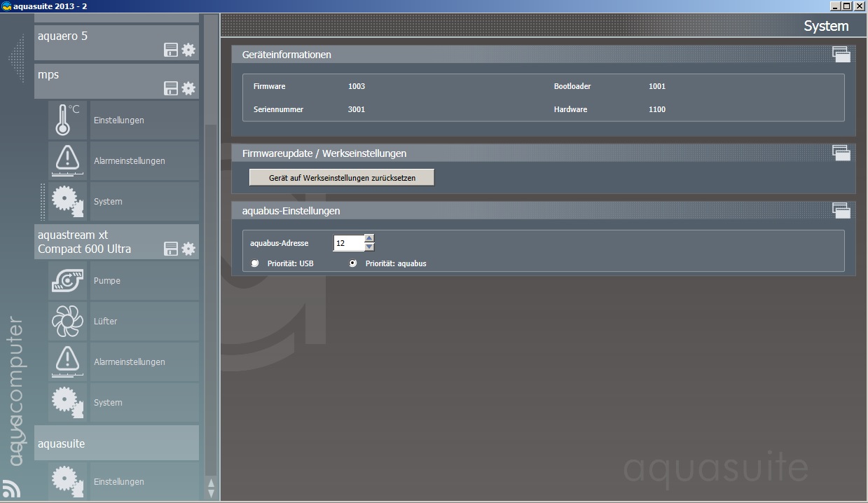868x503 pixels.
Task: Increase the aquabus-Adresse value with the up arrow
Action: click(370, 238)
